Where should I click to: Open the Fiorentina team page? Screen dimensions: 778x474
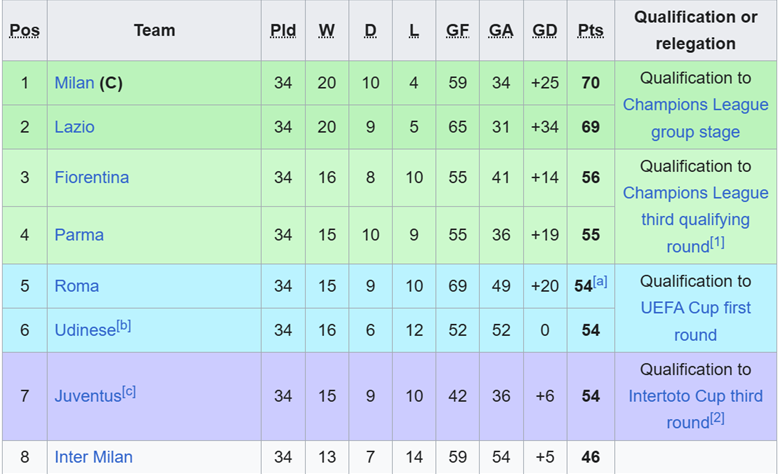91,177
